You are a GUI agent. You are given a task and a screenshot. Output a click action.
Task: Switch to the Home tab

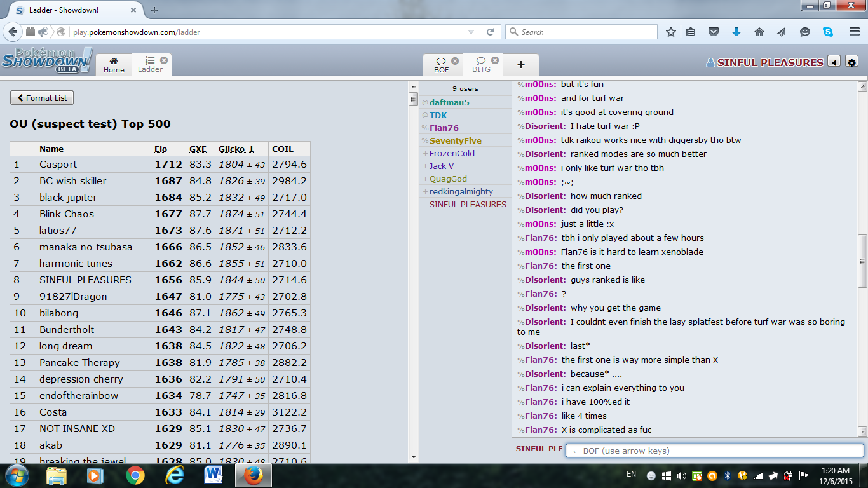(x=114, y=65)
